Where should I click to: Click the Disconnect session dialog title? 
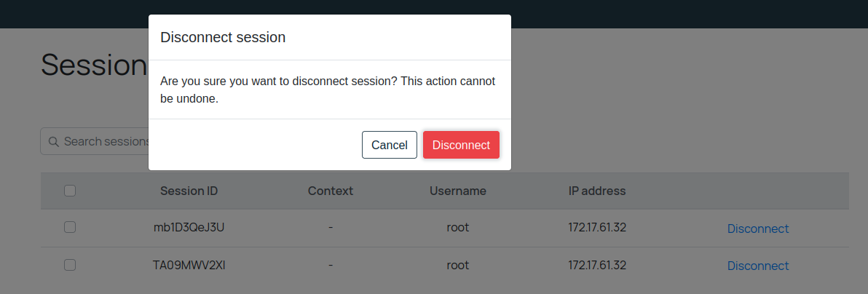(223, 37)
